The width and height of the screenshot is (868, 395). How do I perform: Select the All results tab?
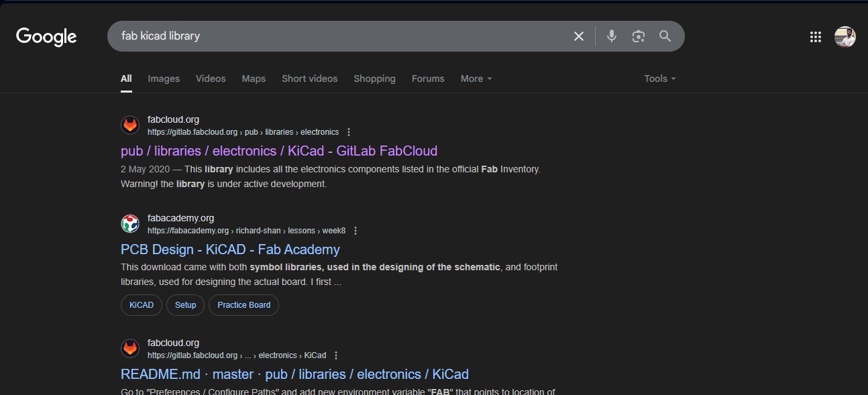[x=126, y=78]
